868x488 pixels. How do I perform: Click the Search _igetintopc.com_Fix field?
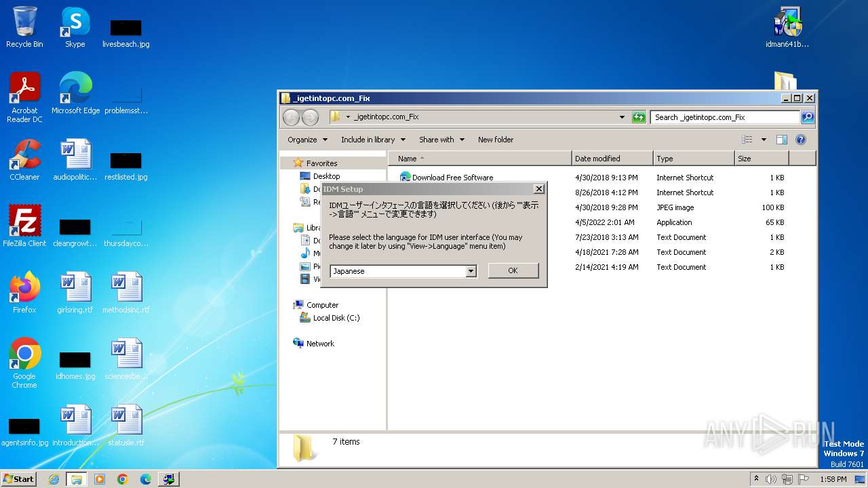tap(725, 117)
